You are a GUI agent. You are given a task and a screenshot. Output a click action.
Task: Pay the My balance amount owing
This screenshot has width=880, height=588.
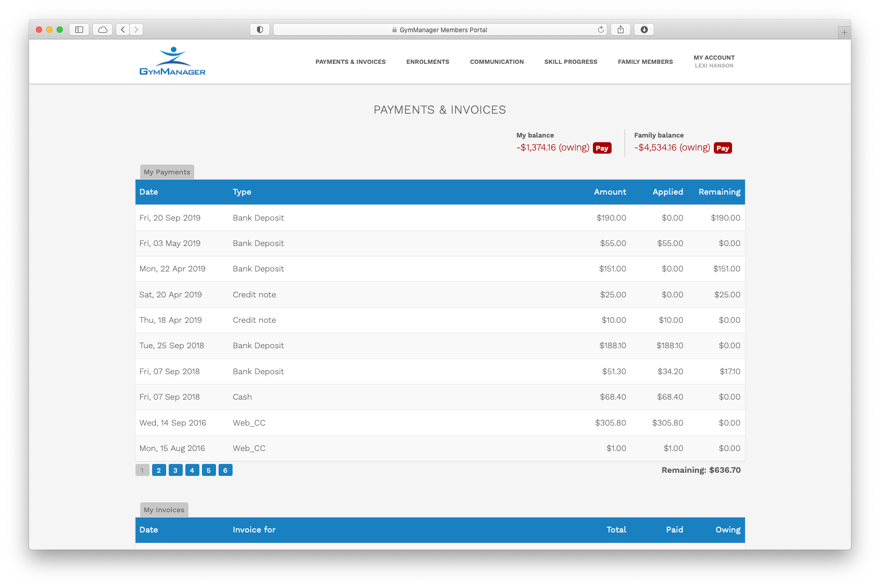tap(602, 148)
